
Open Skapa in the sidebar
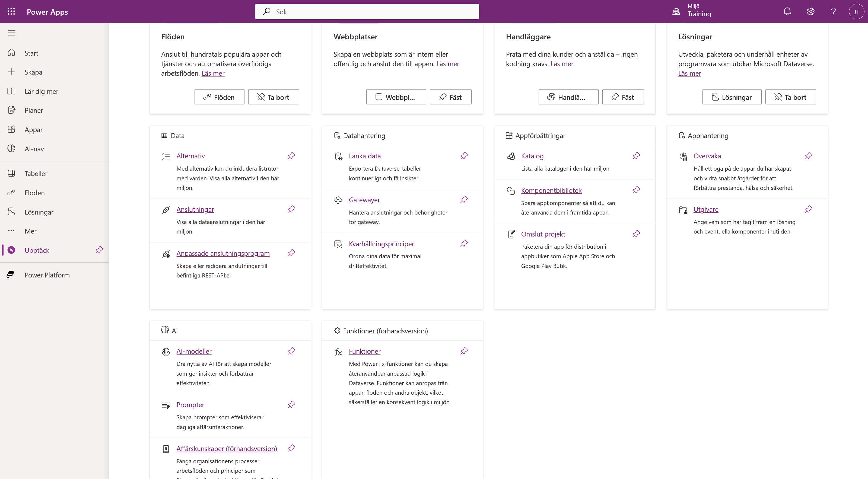(x=55, y=72)
